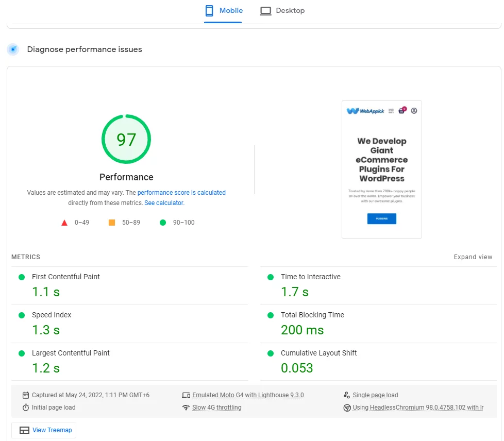Open the WebAppick page screenshot thumbnail

[382, 169]
